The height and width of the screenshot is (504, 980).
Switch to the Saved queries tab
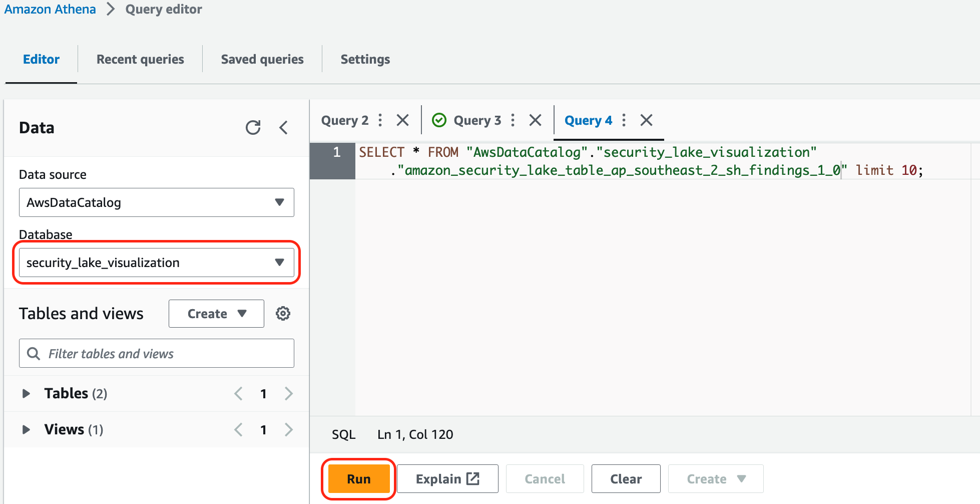tap(262, 59)
